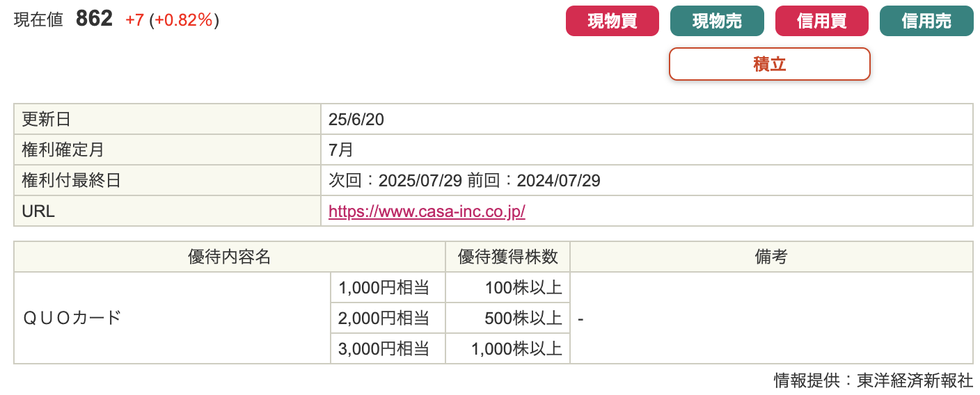Click the 優待獲得株数 column header
Viewport: 980px width, 395px height.
coord(507,257)
